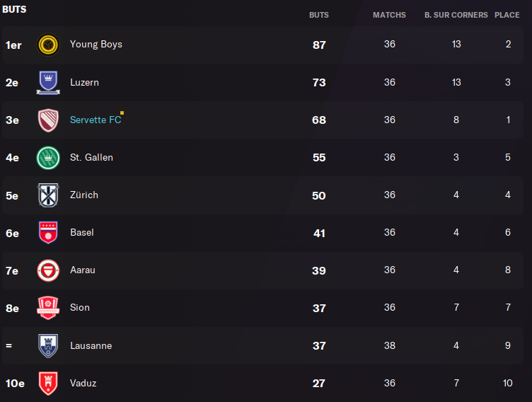Select the St. Gallen team name

(91, 158)
